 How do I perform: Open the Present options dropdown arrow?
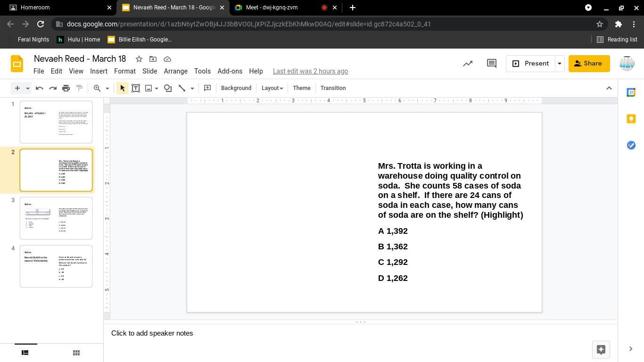(560, 64)
